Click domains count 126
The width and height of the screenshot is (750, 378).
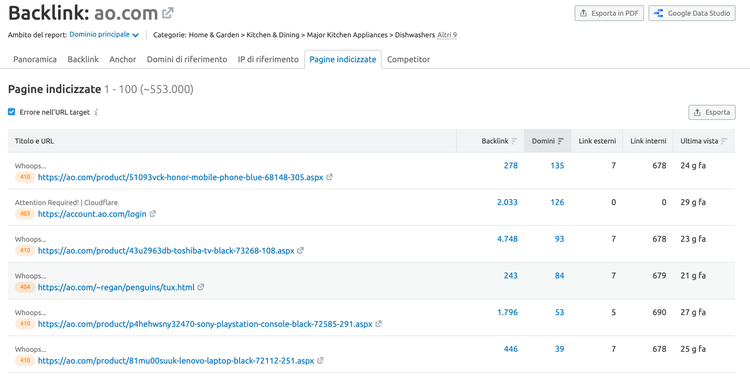[557, 202]
